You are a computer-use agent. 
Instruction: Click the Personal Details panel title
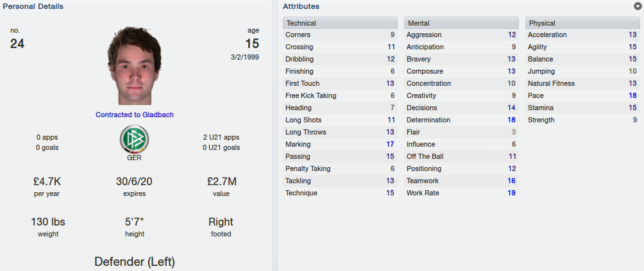(x=33, y=6)
